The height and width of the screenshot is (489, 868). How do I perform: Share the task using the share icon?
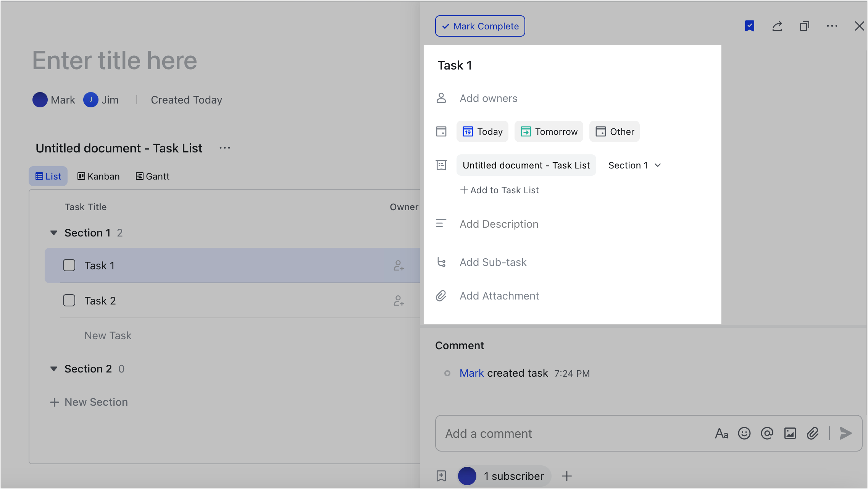pyautogui.click(x=777, y=26)
